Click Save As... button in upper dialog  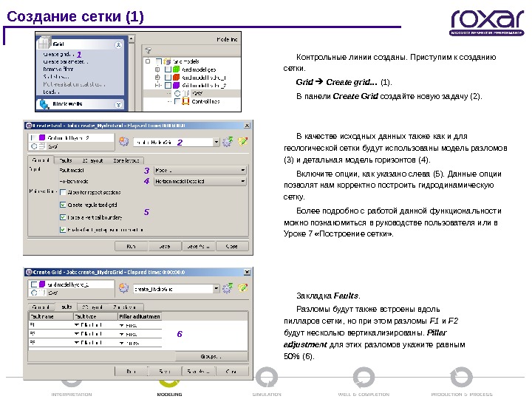pos(198,246)
